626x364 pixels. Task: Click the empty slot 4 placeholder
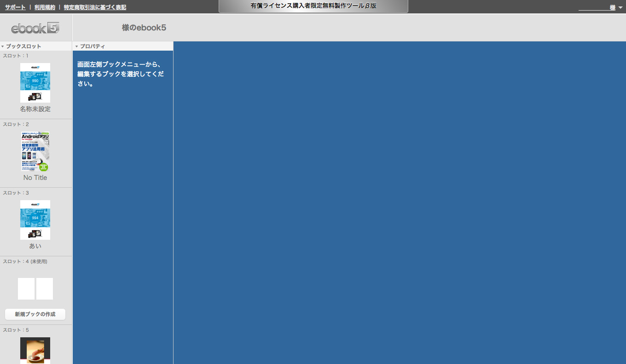pyautogui.click(x=35, y=289)
